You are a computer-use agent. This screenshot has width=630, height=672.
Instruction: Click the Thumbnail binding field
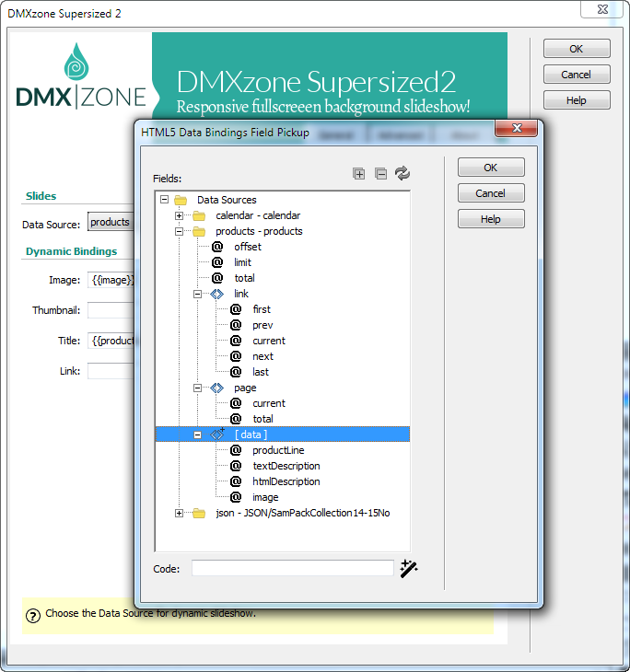point(111,310)
